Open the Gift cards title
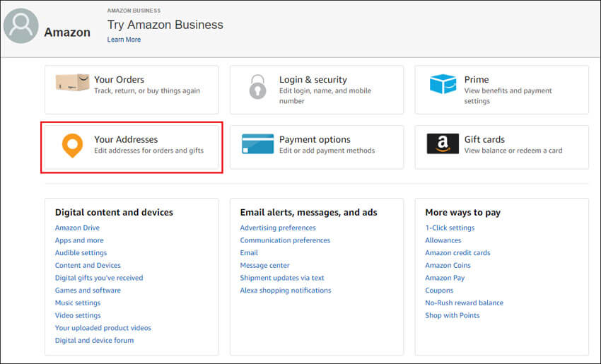This screenshot has height=364, width=601. pos(484,139)
